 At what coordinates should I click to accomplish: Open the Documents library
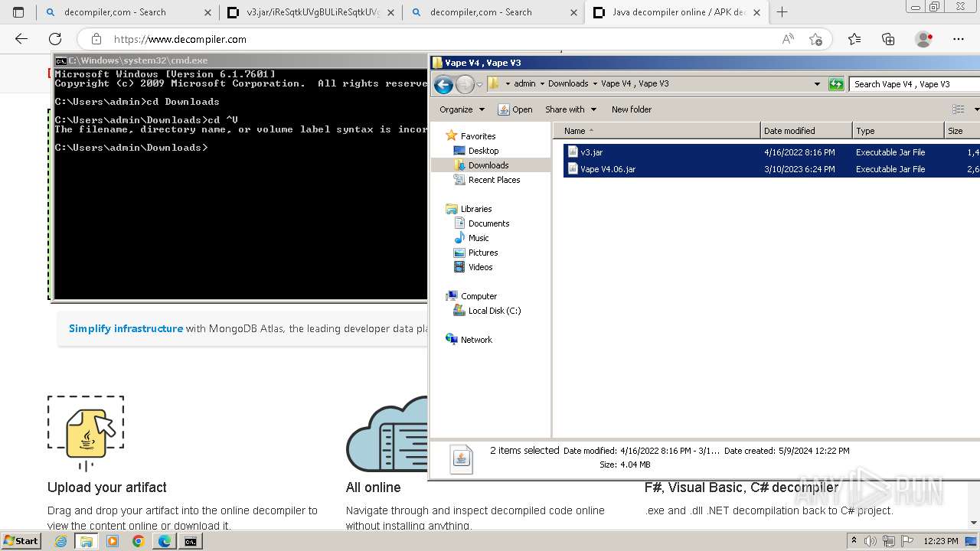[x=488, y=223]
